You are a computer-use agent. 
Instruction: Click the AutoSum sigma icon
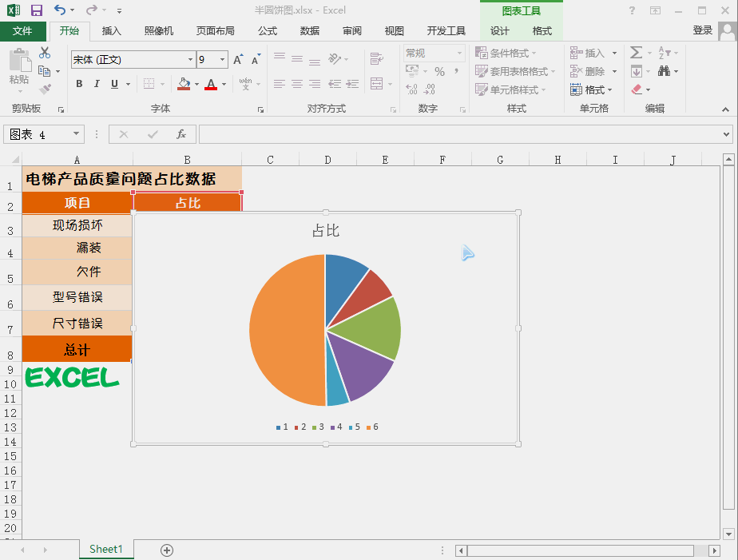tap(636, 52)
